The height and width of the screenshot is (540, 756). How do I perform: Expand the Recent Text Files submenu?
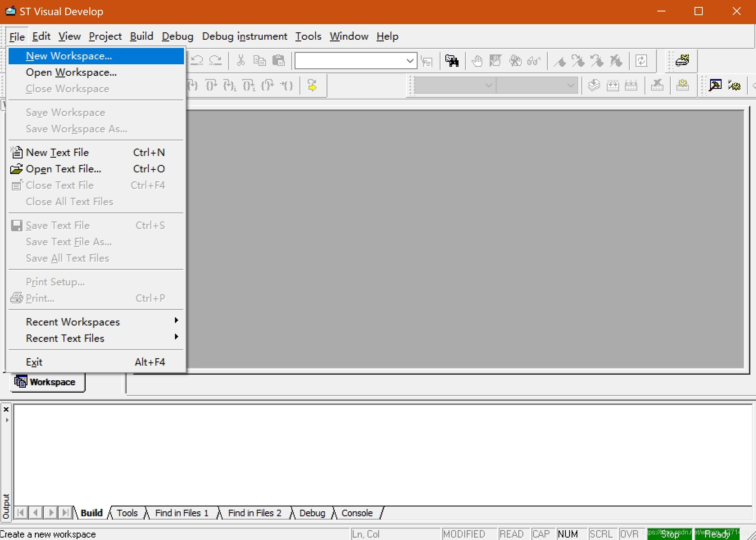click(96, 338)
